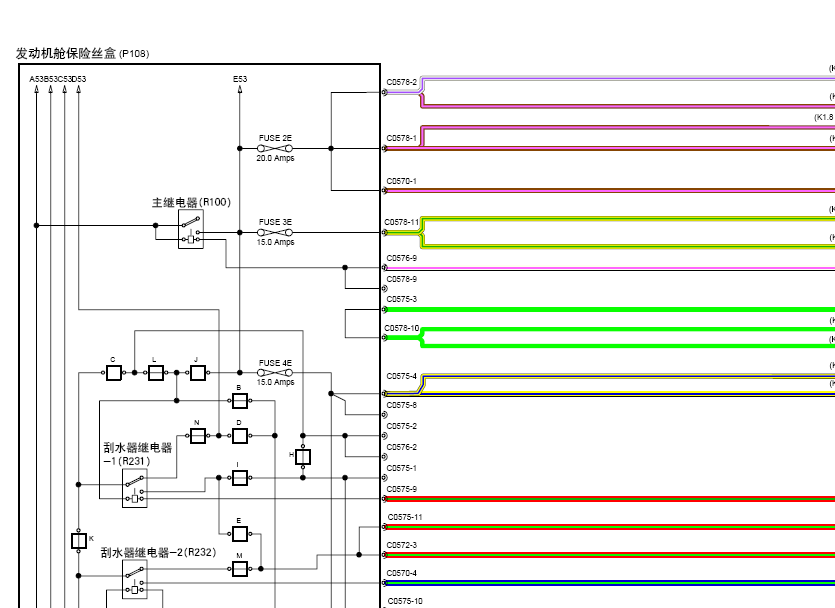Viewport: 835px width, 608px height.
Task: Click the FUSE 2E text label
Action: point(275,138)
